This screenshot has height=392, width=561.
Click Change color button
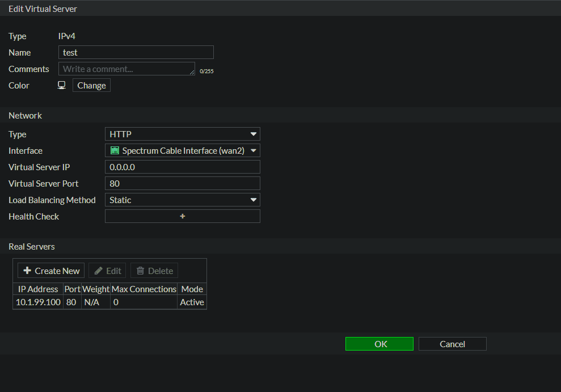pyautogui.click(x=91, y=86)
